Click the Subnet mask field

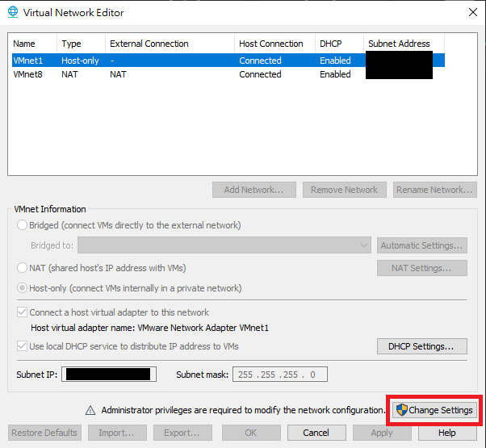click(280, 375)
